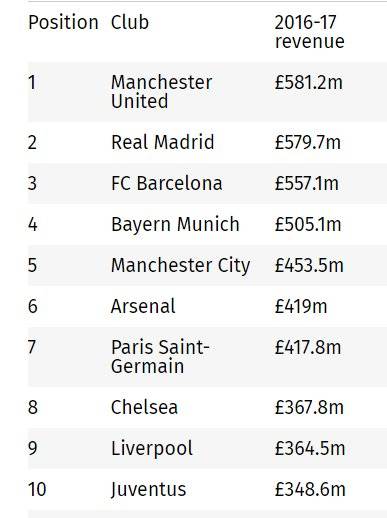Select the Arsenal club name
Image resolution: width=387 pixels, height=518 pixels.
pyautogui.click(x=143, y=306)
